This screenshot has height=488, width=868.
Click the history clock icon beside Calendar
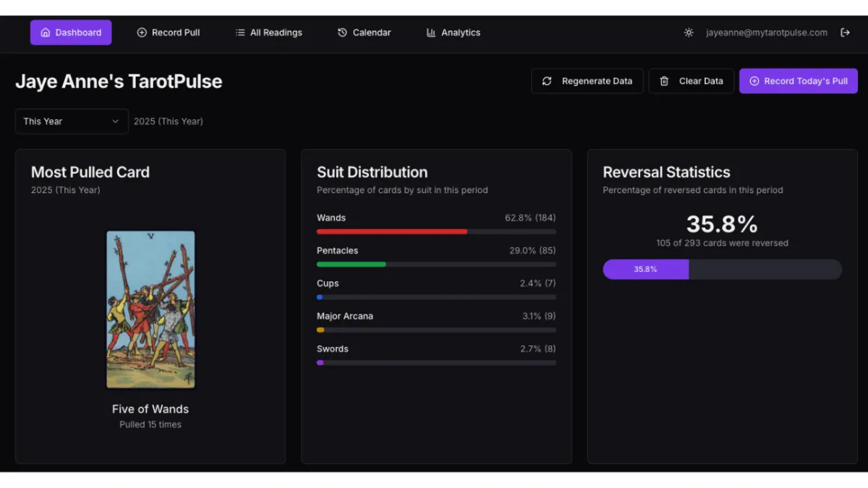pyautogui.click(x=342, y=33)
